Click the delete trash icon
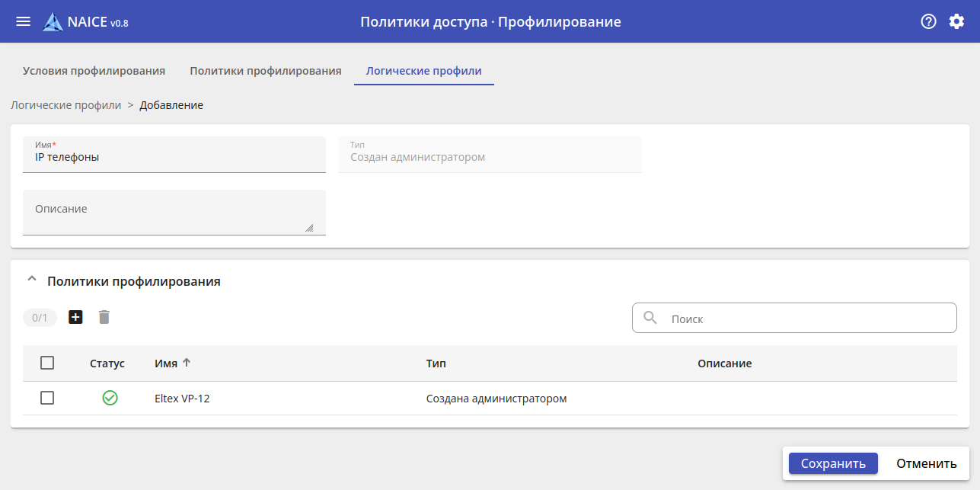The image size is (980, 490). [104, 317]
